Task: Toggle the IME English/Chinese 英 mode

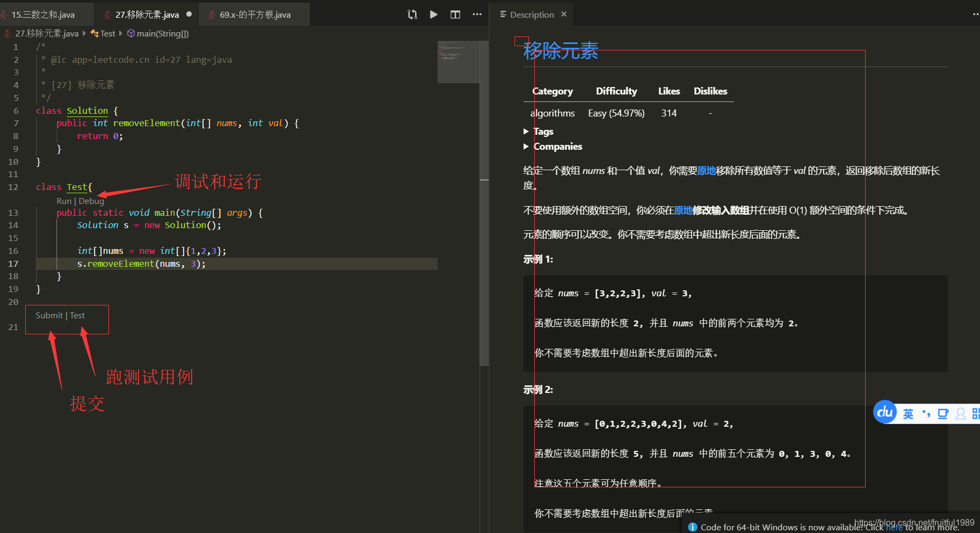Action: (908, 414)
